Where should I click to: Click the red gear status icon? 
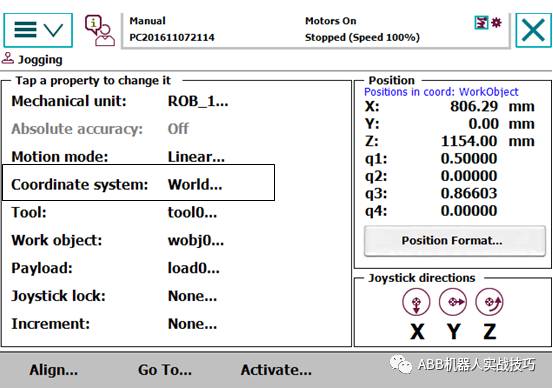click(x=497, y=23)
